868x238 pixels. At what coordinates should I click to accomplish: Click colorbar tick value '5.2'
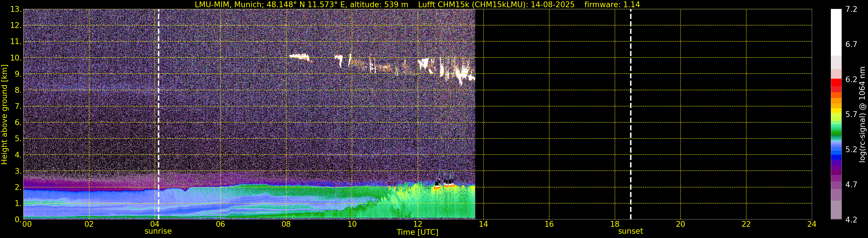pos(851,149)
